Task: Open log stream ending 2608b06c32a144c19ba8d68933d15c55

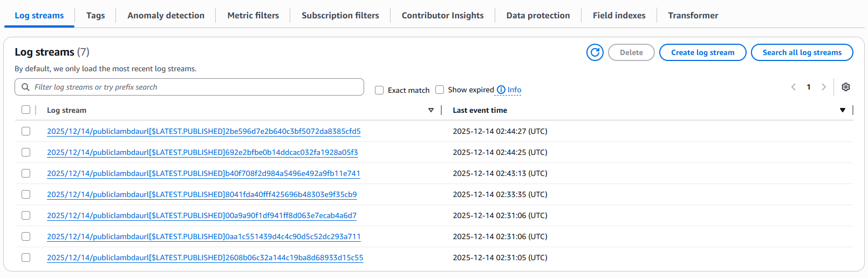Action: pos(205,257)
